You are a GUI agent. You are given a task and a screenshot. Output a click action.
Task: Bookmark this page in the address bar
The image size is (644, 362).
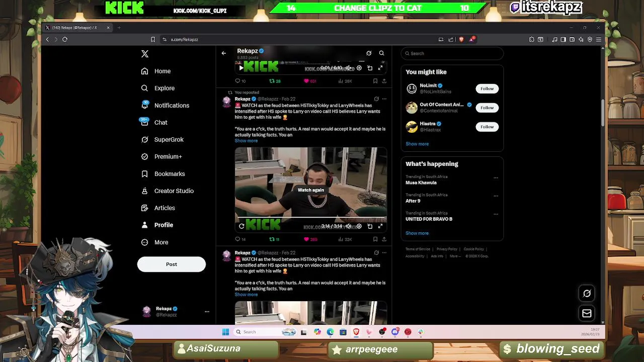click(153, 39)
